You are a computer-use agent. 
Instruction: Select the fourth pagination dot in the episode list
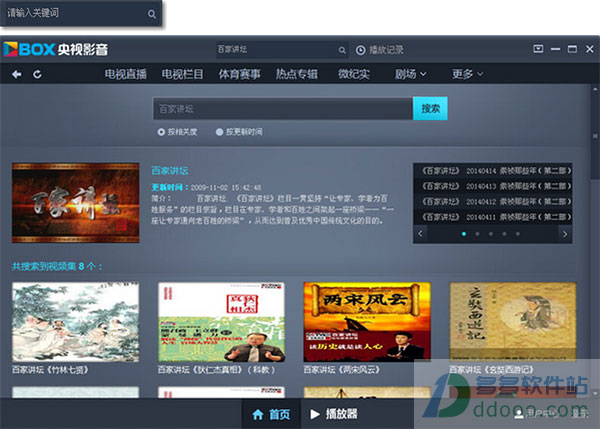[504, 234]
